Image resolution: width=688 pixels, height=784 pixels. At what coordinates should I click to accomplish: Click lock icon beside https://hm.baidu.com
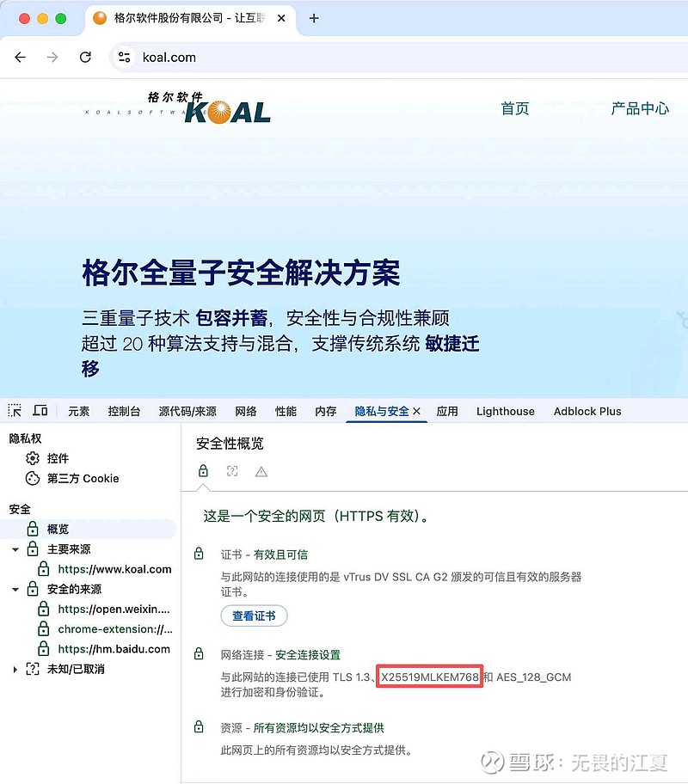pyautogui.click(x=44, y=648)
